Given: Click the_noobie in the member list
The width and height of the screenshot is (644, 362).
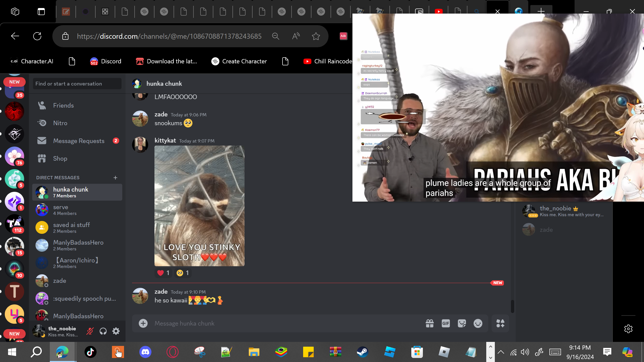Looking at the screenshot, I should click(x=563, y=211).
